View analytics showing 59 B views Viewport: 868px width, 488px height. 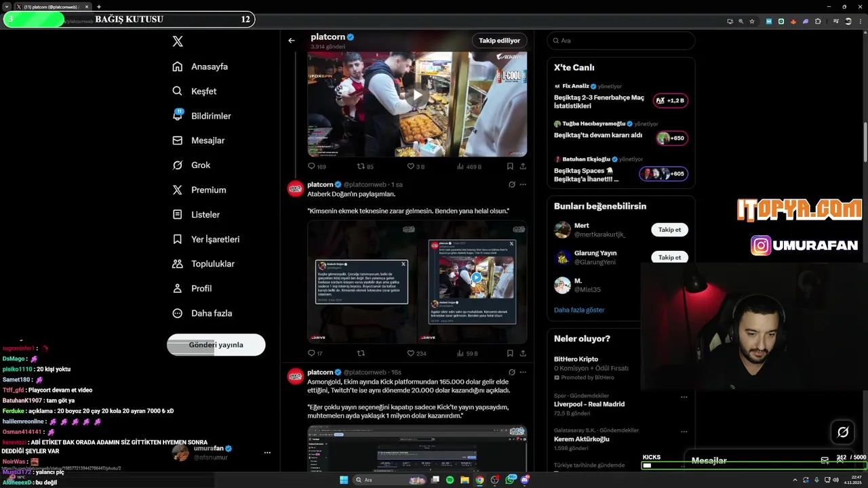[x=468, y=353]
